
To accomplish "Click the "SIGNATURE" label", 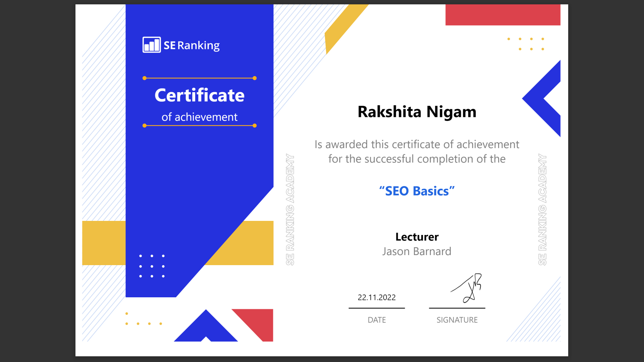I will [457, 320].
